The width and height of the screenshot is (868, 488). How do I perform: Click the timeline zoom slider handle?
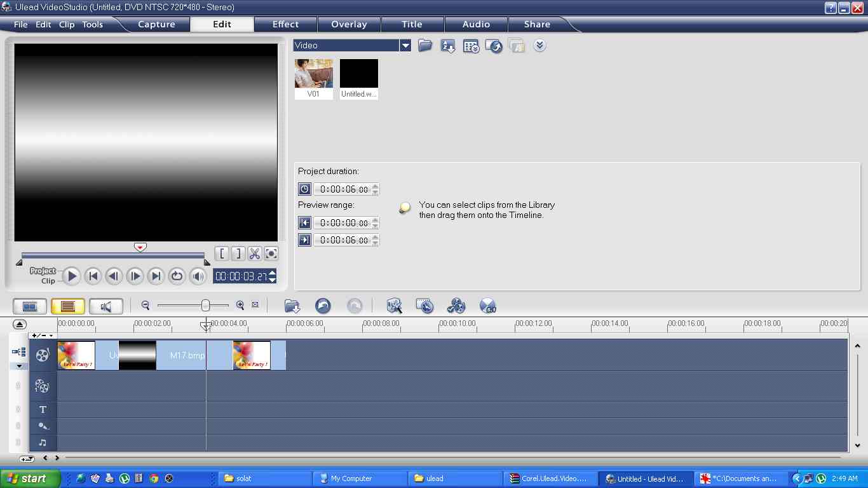205,306
